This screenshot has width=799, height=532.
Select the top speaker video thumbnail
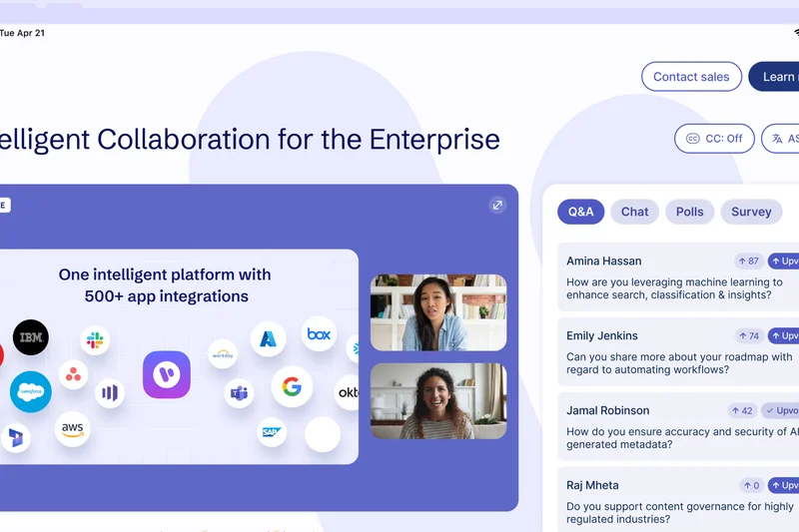coord(437,313)
